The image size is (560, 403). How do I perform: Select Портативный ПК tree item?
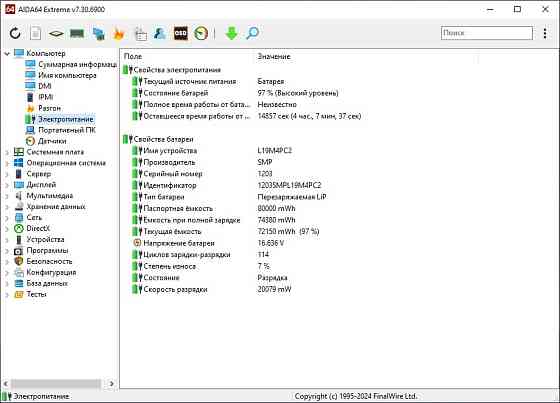pos(66,130)
